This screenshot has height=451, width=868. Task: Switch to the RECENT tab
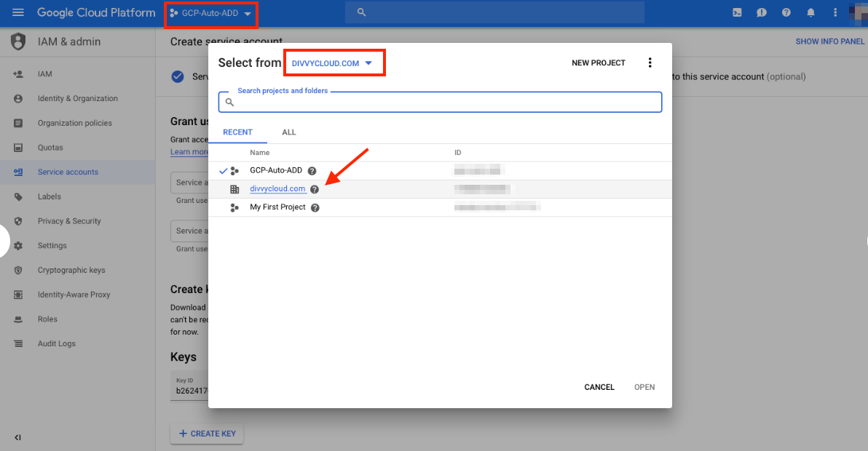click(x=237, y=132)
